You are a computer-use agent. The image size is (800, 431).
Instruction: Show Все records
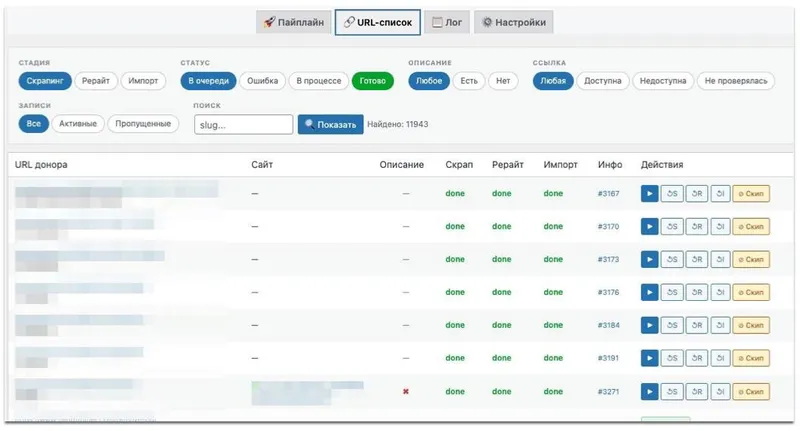pos(34,123)
